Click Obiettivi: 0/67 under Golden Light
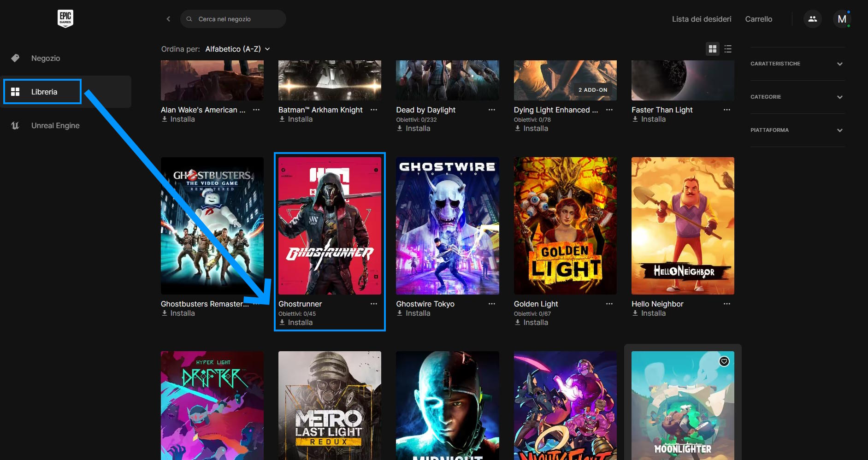This screenshot has height=460, width=868. click(x=532, y=313)
